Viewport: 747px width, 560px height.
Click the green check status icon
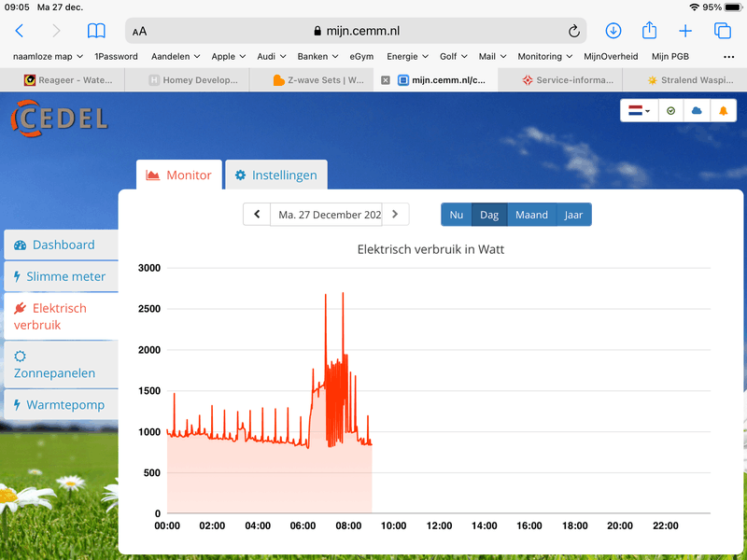coord(670,111)
